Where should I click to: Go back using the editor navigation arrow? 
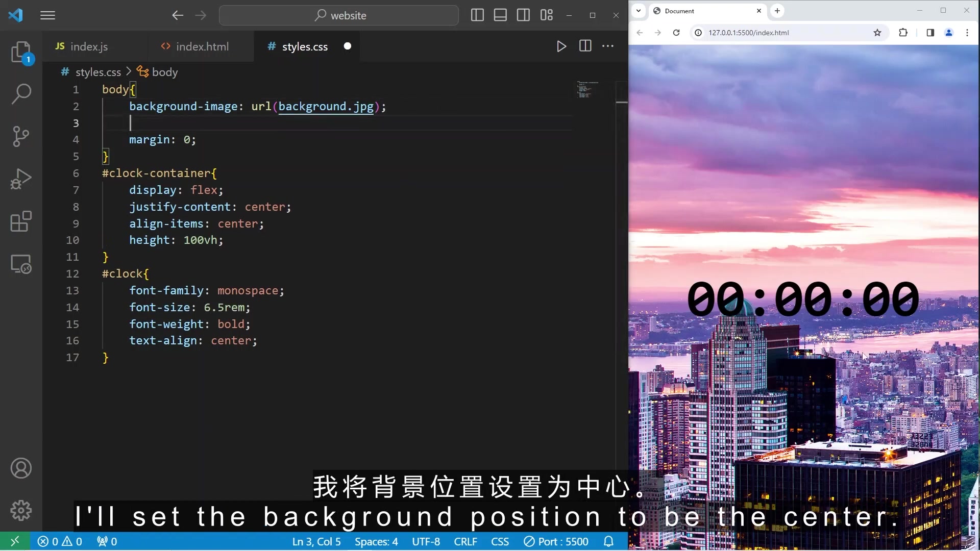[x=177, y=15]
